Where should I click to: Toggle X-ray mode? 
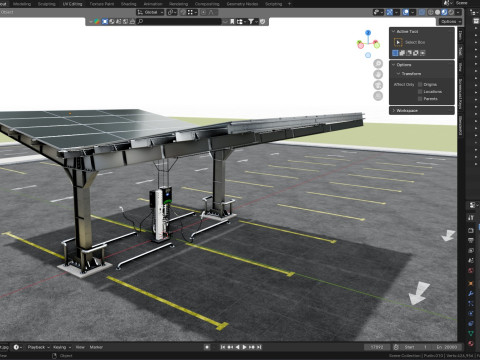click(x=422, y=12)
